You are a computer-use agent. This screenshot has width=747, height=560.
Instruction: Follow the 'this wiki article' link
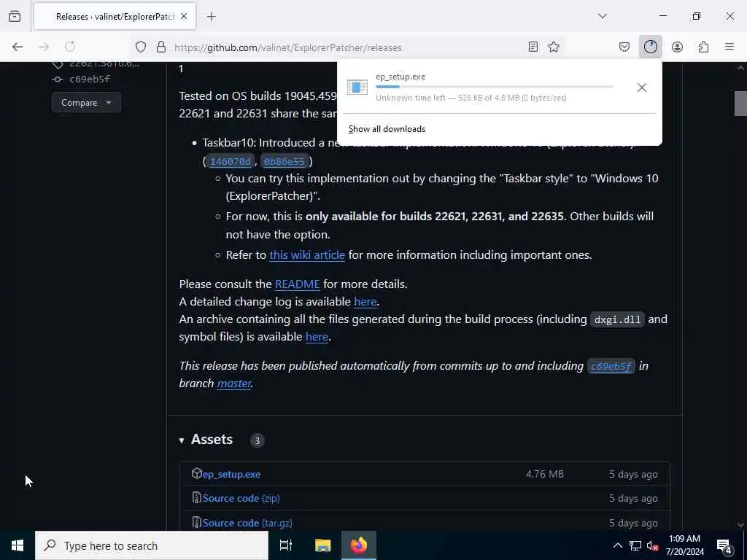307,254
